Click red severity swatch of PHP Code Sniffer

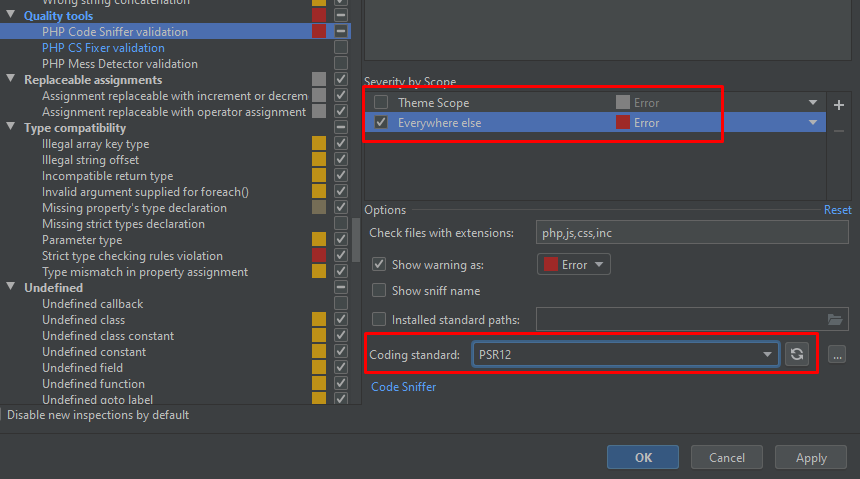point(319,31)
